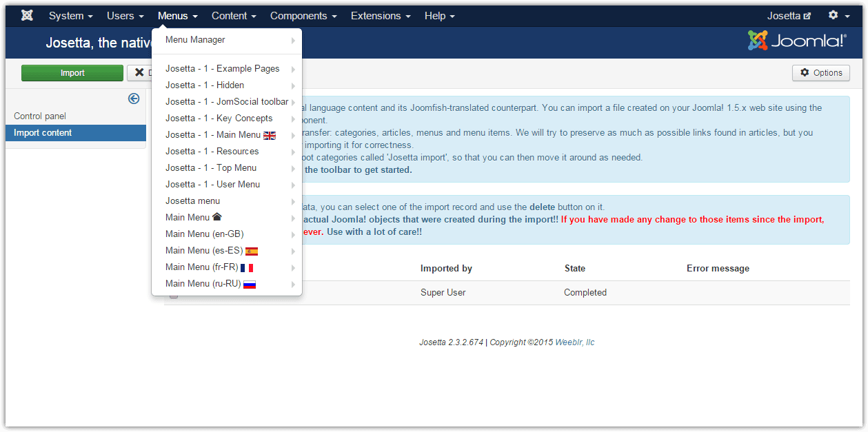
Task: Expand the Extensions dropdown
Action: 381,16
